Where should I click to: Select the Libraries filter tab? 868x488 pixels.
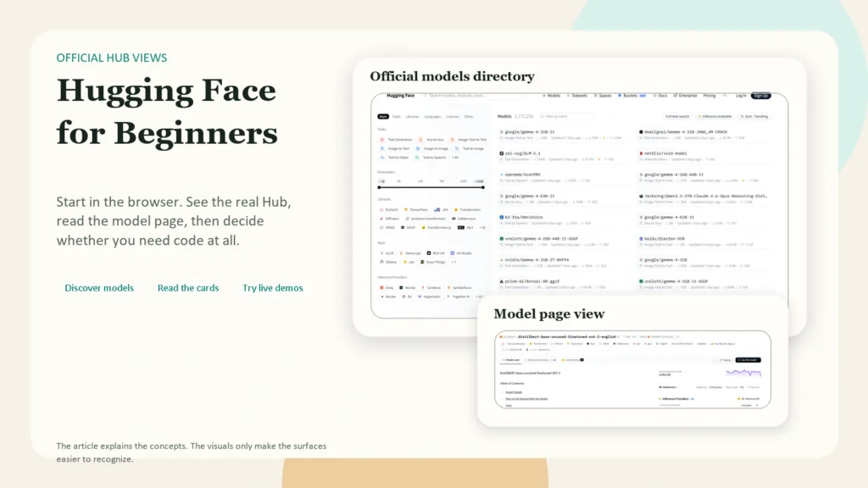coord(413,117)
